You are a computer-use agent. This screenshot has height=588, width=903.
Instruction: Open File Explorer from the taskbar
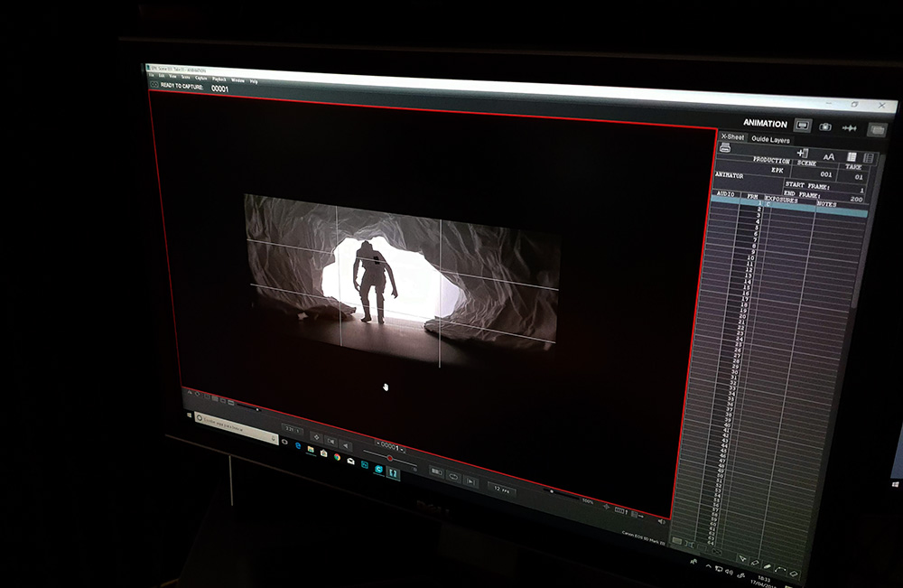(311, 449)
